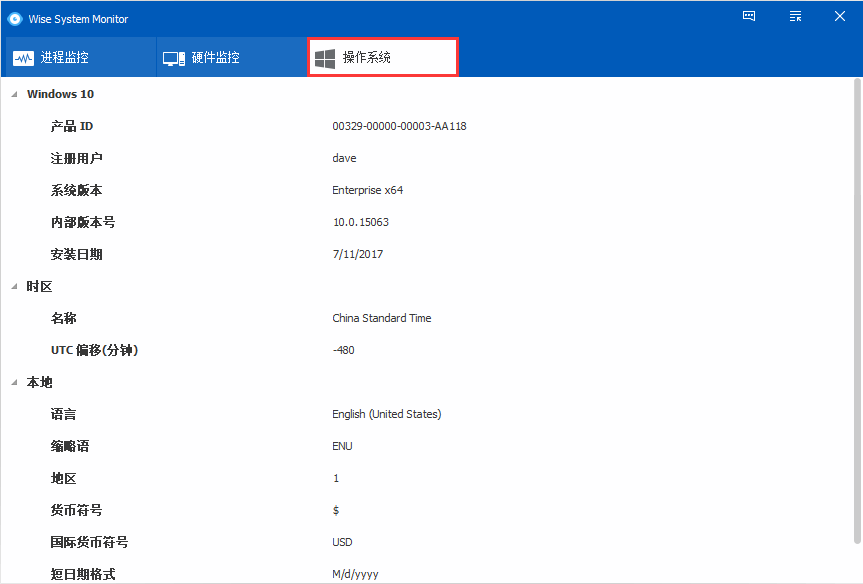Select build number 10.0.15063
The image size is (863, 584).
361,222
